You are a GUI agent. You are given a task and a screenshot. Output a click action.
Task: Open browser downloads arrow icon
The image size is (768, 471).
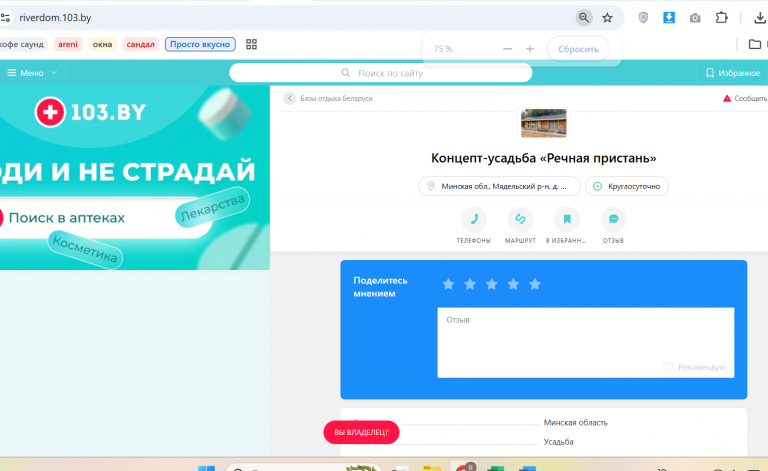[x=760, y=18]
